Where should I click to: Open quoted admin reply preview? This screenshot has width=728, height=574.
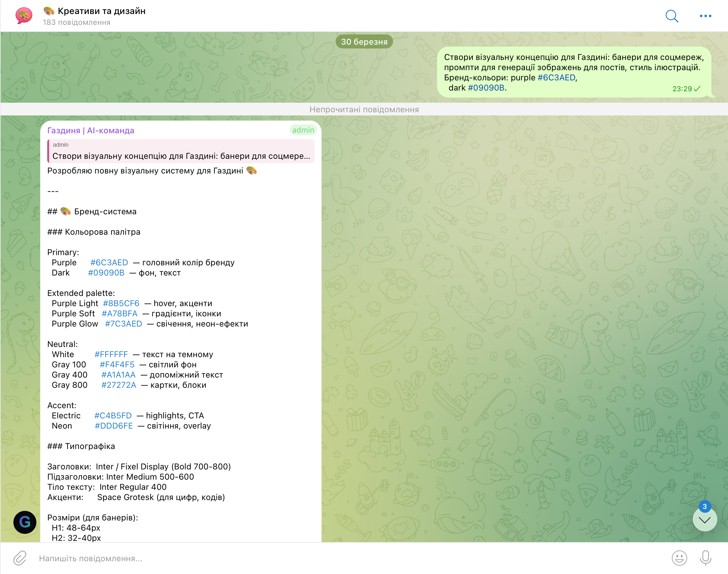(x=181, y=151)
